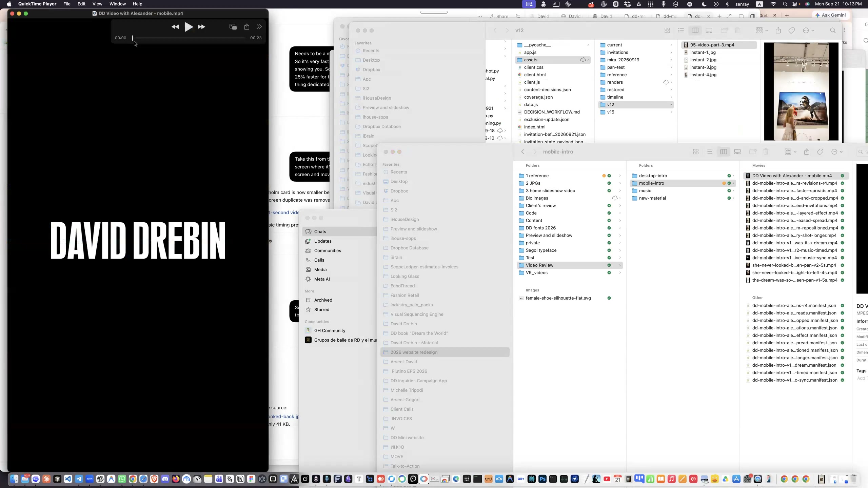Image resolution: width=868 pixels, height=488 pixels.
Task: Open the Video Review folder
Action: (570, 265)
